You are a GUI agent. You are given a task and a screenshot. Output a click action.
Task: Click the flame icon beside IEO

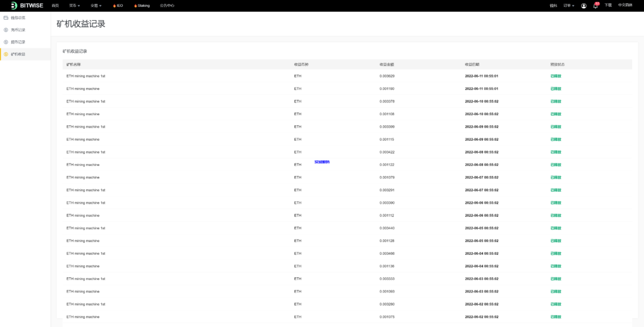click(x=114, y=6)
